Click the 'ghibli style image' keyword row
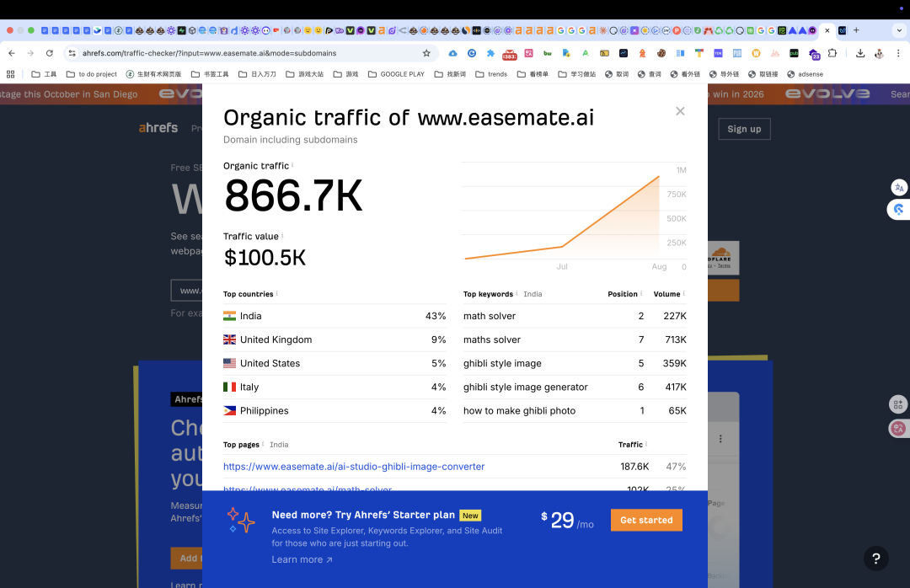Screen dimensions: 910x588 (x=575, y=363)
